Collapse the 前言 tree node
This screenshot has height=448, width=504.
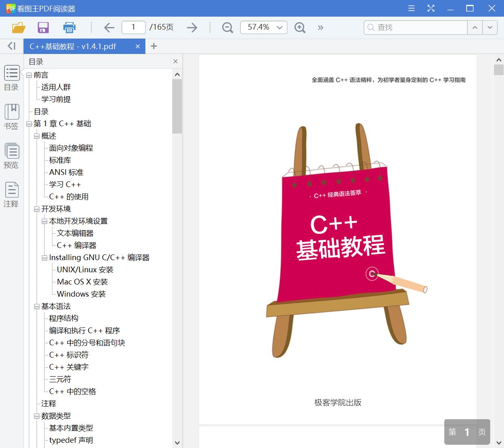click(x=28, y=75)
